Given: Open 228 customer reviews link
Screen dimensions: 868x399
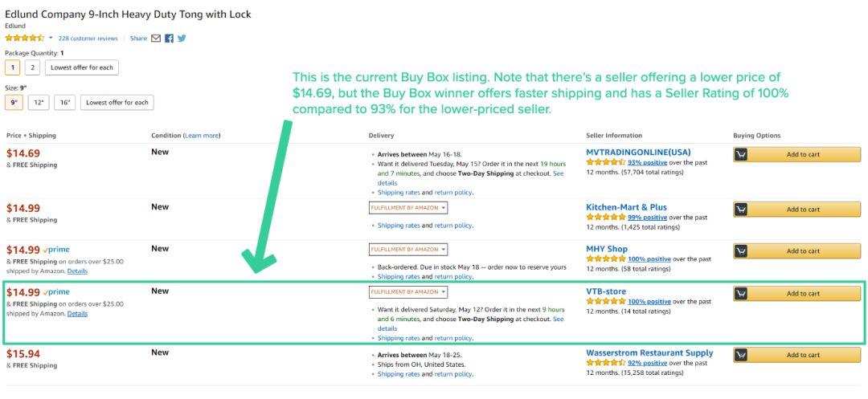Looking at the screenshot, I should coord(88,39).
